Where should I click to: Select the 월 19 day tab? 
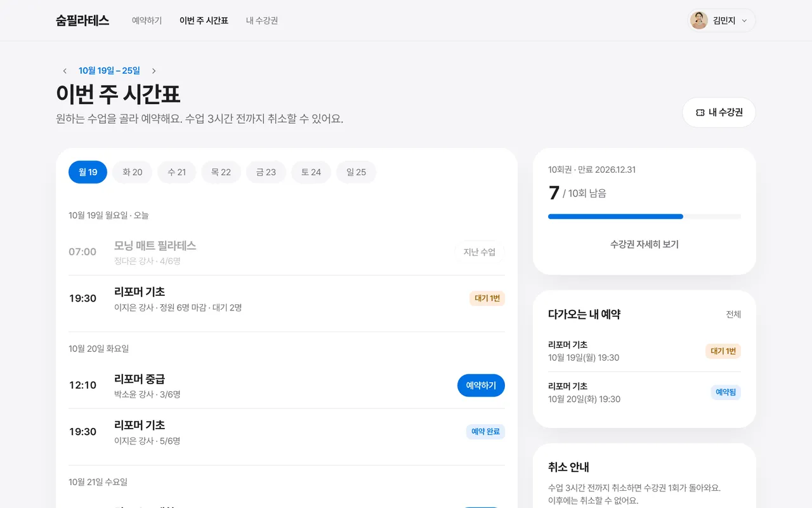(88, 172)
